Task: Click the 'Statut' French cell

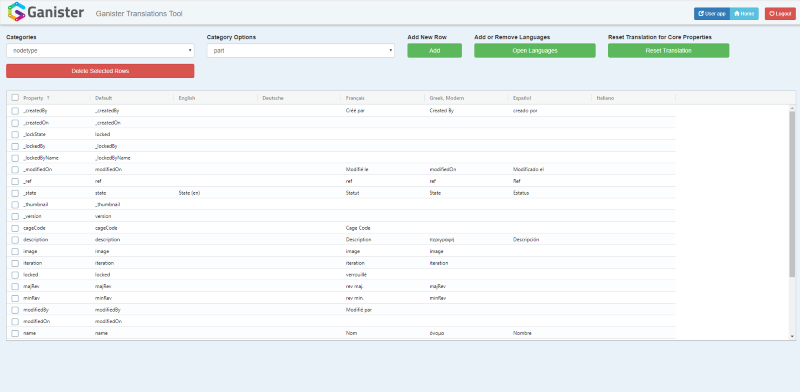Action: 352,193
